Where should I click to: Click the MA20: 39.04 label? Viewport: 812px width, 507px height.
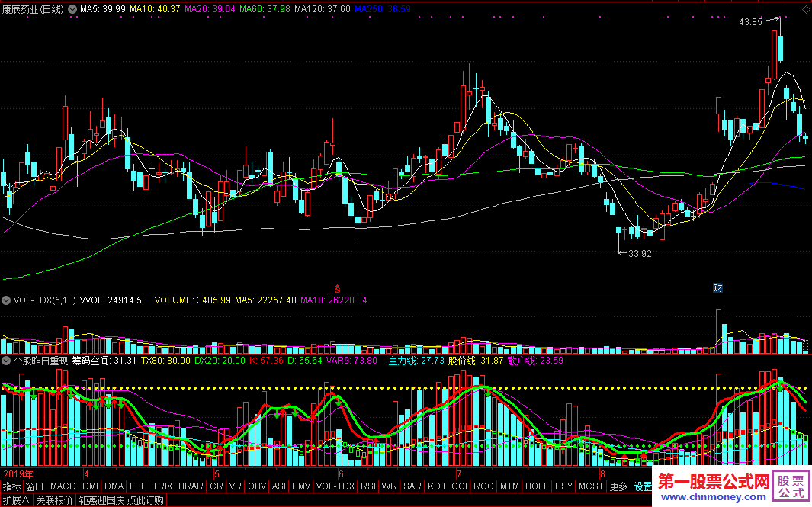210,9
